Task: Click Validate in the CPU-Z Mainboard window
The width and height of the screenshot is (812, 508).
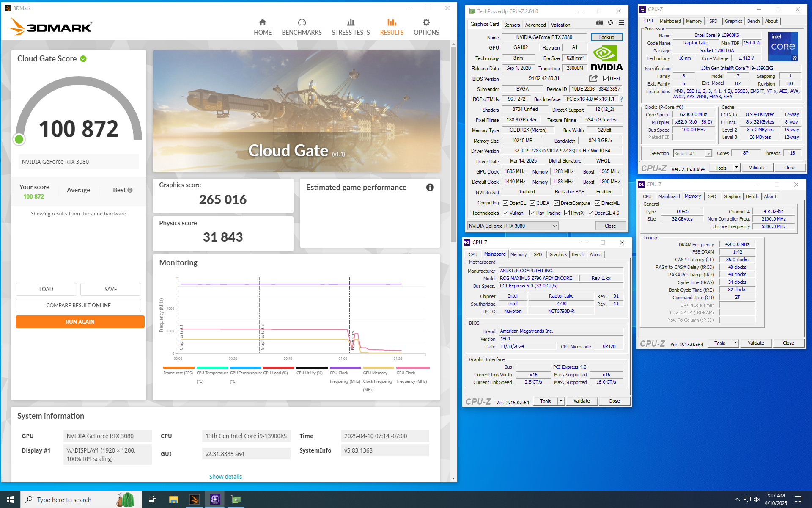Action: (x=582, y=401)
